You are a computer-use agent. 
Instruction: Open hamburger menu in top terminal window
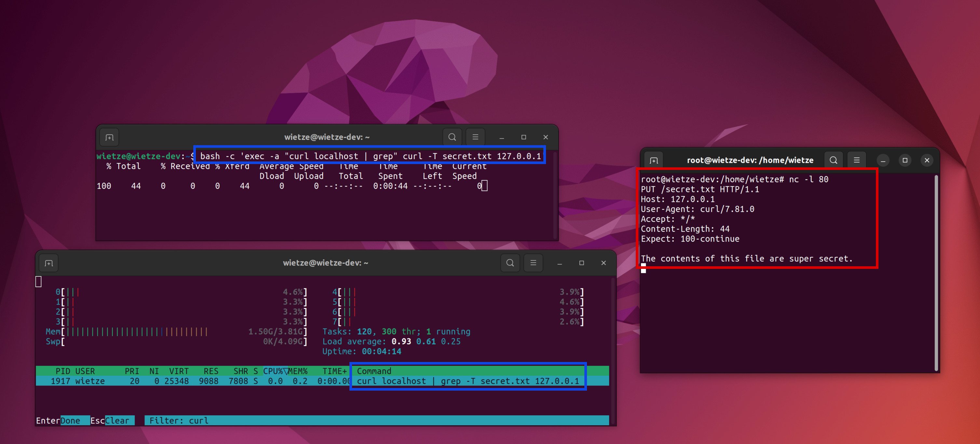[475, 137]
